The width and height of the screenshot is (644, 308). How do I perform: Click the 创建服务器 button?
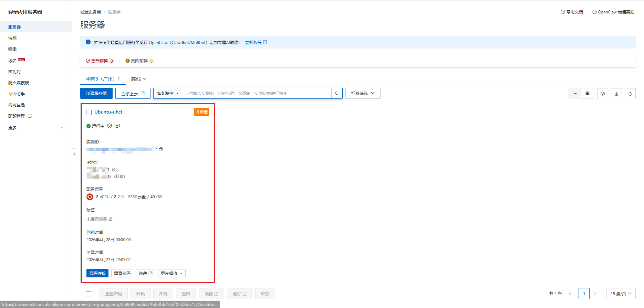point(96,93)
